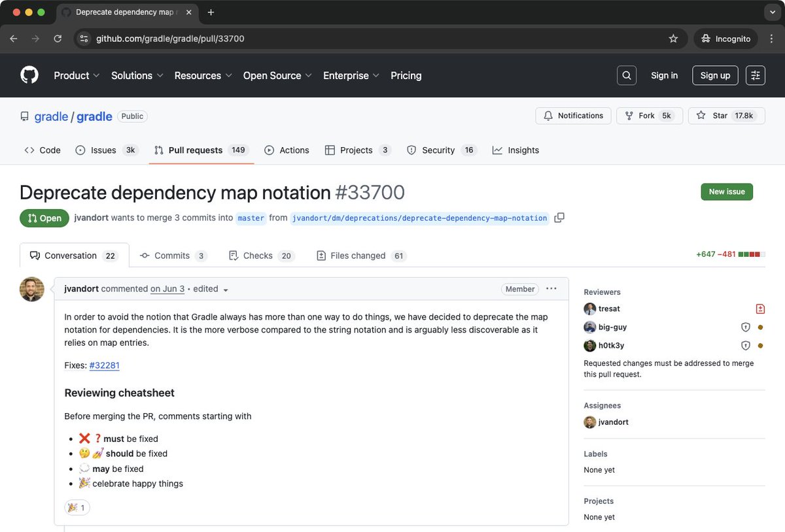Copy the head branch name icon
The image size is (785, 532).
tap(559, 218)
